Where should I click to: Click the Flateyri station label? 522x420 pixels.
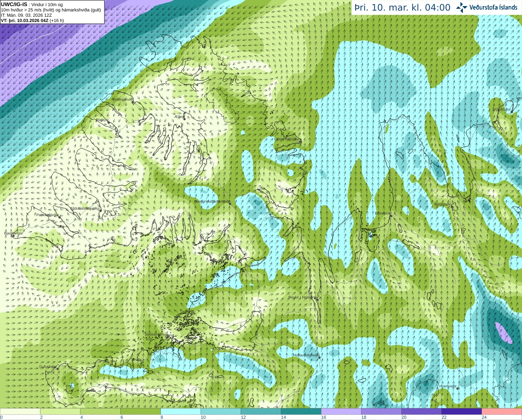[x=102, y=120]
